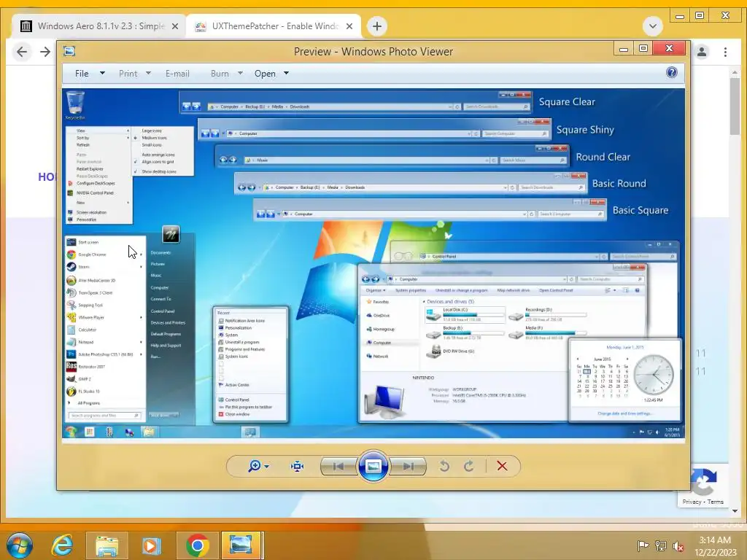747x560 pixels.
Task: Launch Internet Explorer from the taskbar
Action: [62, 545]
